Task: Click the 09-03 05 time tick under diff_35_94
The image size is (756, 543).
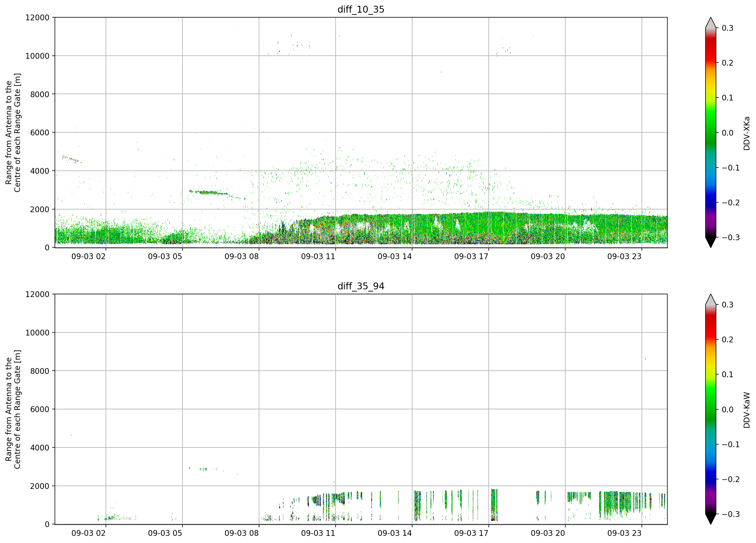Action: (165, 533)
